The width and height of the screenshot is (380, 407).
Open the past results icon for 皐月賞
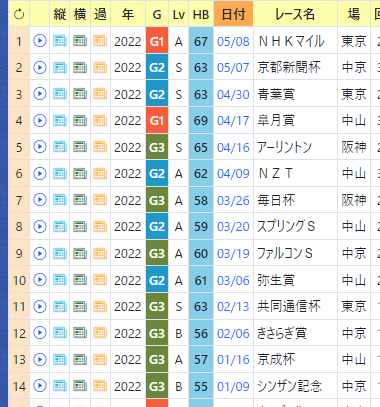[x=100, y=120]
